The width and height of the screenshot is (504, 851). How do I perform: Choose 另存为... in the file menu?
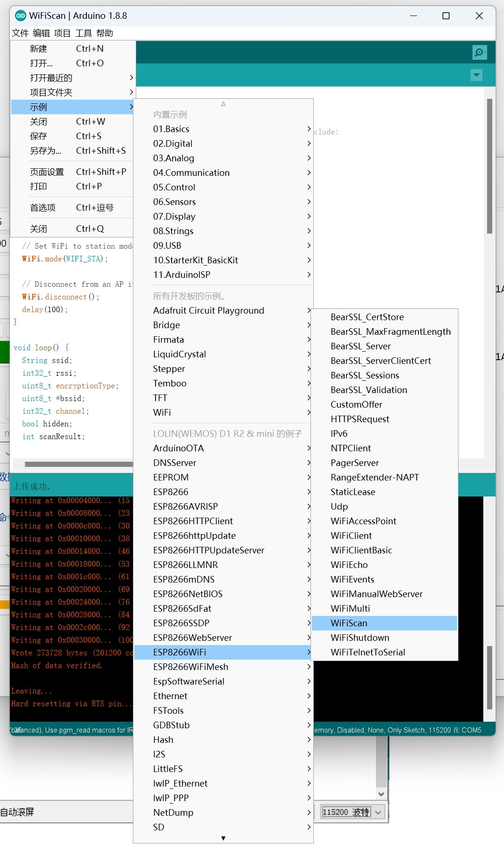72,150
